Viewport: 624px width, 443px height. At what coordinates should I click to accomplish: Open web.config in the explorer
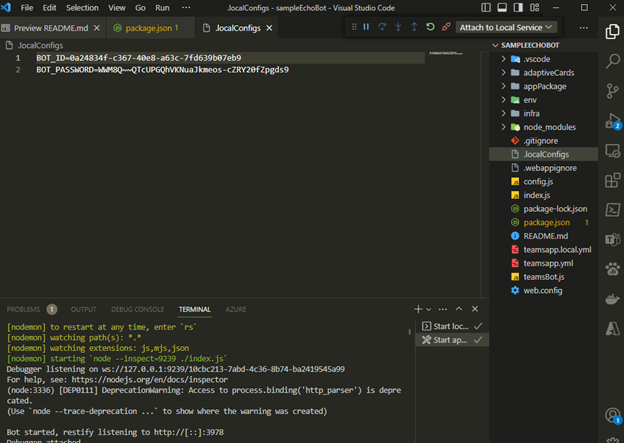(544, 291)
